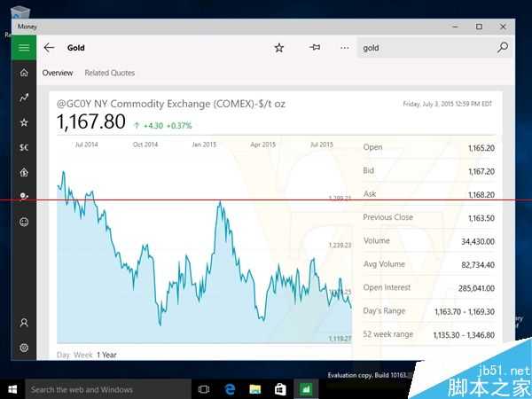Open the more options ellipsis
532x399 pixels.
pyautogui.click(x=345, y=48)
